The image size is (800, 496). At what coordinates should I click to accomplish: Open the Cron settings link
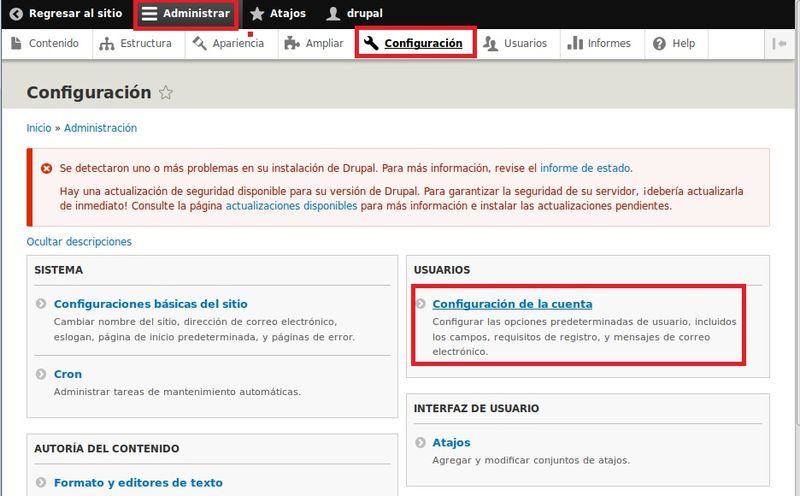[68, 375]
